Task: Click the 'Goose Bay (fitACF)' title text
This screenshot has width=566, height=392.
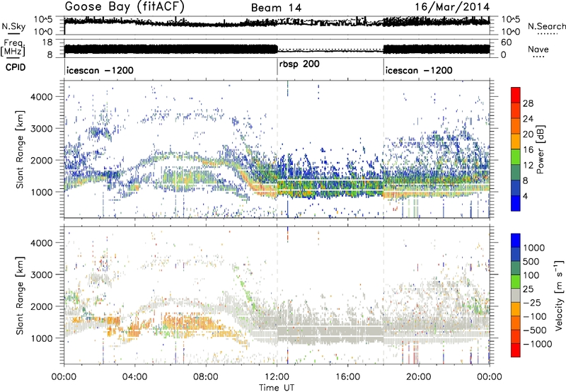Action: click(125, 7)
